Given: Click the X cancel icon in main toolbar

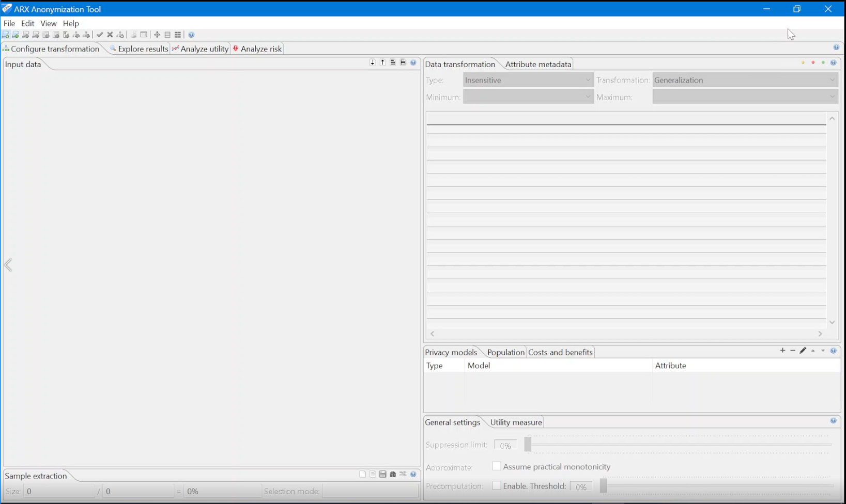Looking at the screenshot, I should 110,35.
